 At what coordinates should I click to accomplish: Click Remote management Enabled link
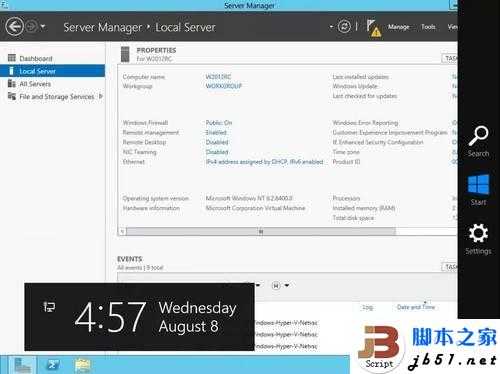(216, 132)
